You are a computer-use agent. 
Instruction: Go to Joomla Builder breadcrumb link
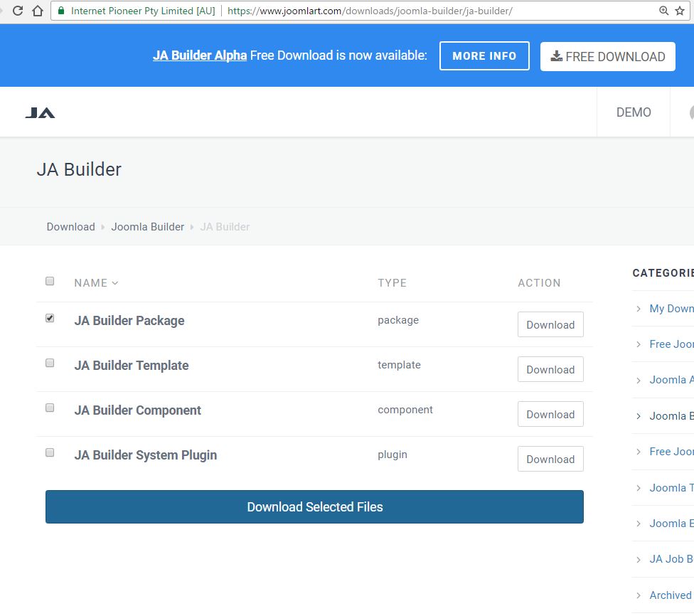[x=147, y=227]
